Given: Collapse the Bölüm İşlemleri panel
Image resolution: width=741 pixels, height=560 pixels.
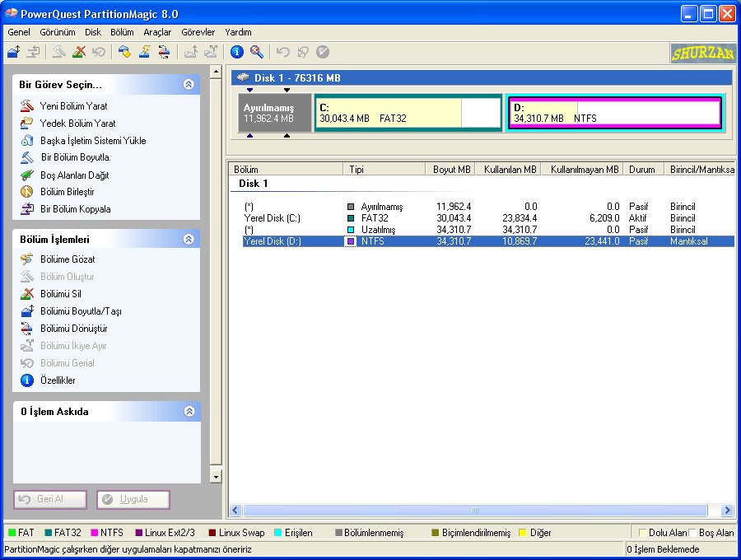Looking at the screenshot, I should 189,239.
